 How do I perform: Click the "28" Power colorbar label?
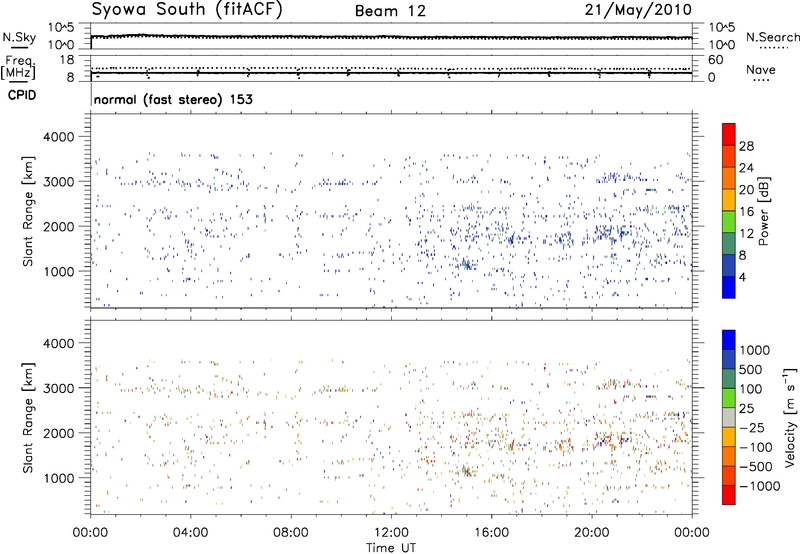[746, 146]
